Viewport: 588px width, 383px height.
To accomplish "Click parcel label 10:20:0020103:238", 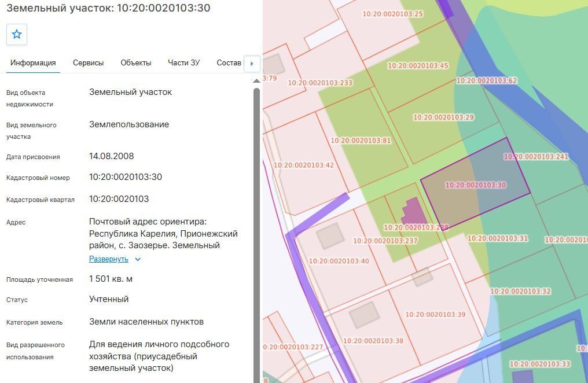I will point(416,227).
